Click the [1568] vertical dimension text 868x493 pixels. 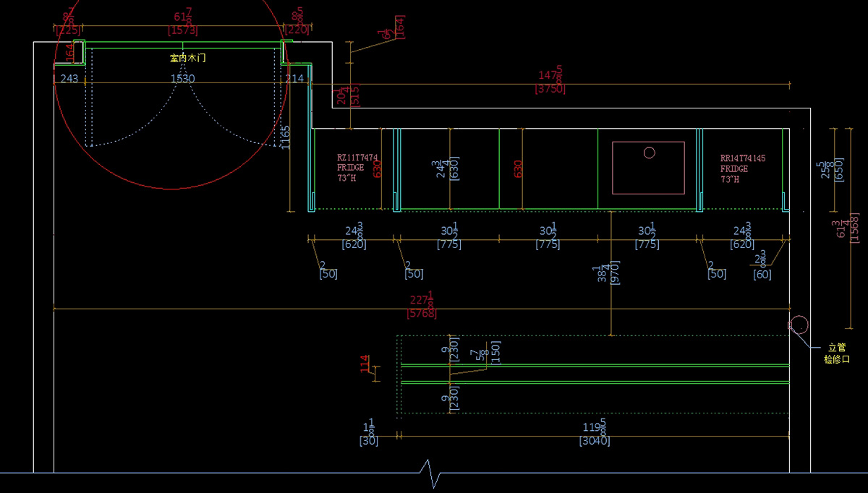coord(854,229)
